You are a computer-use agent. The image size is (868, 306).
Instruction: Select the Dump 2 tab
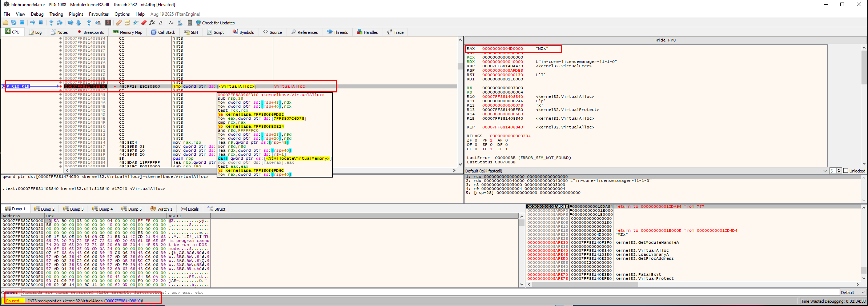pos(44,209)
